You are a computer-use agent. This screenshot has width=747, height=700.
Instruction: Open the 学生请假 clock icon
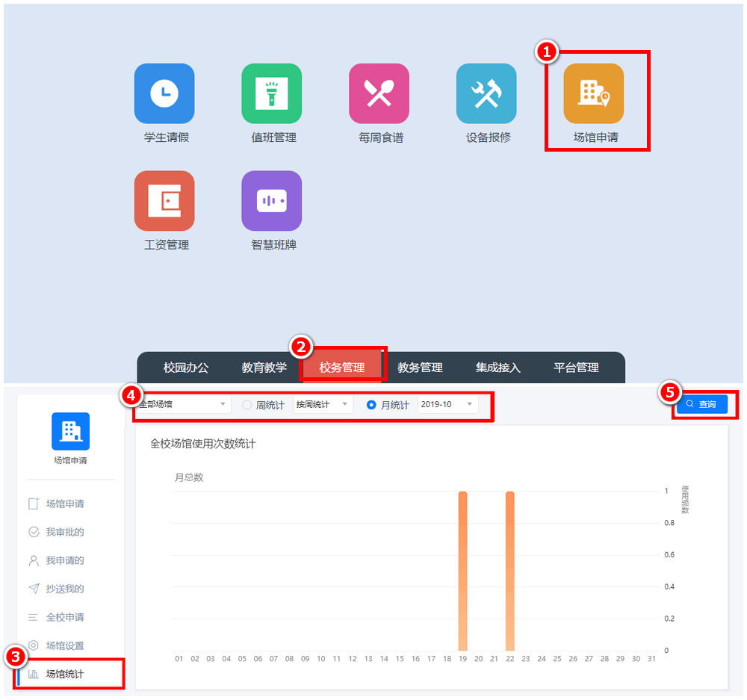[x=164, y=93]
